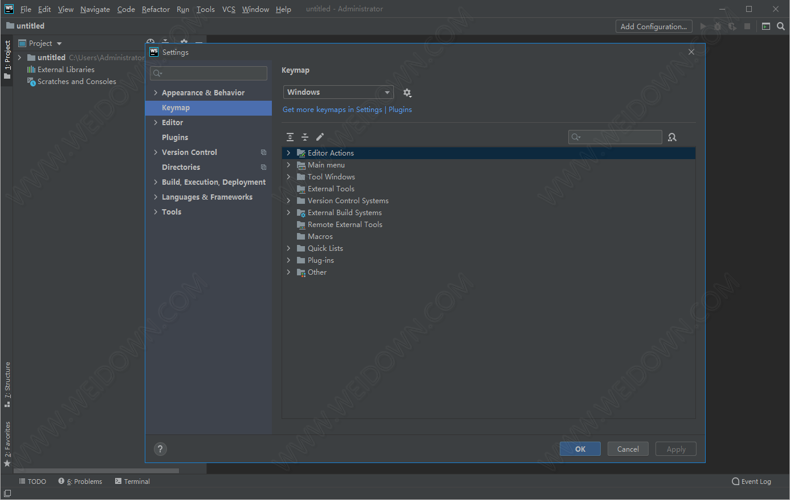Screen dimensions: 790x500
Task: Click the Run icon in main toolbar
Action: point(703,26)
